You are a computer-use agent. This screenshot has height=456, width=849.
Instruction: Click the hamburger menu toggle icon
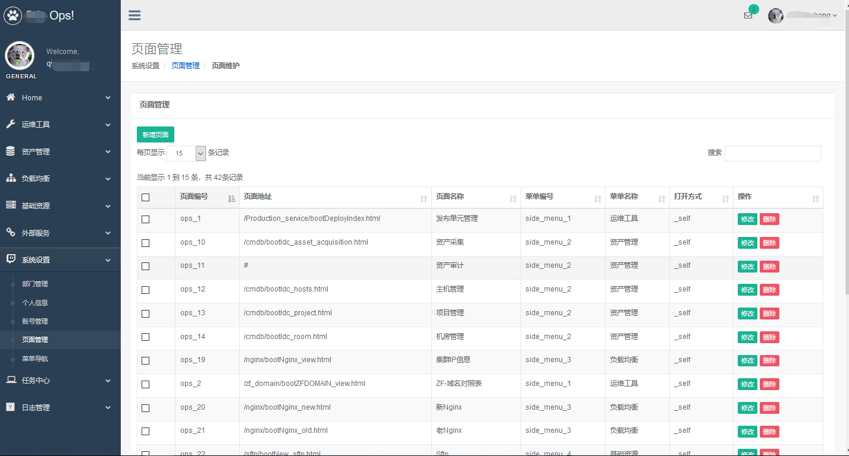[x=134, y=15]
